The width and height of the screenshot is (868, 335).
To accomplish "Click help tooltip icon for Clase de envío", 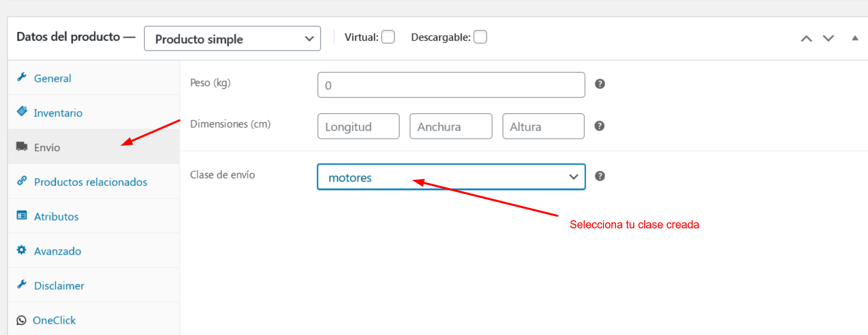I will (x=600, y=176).
